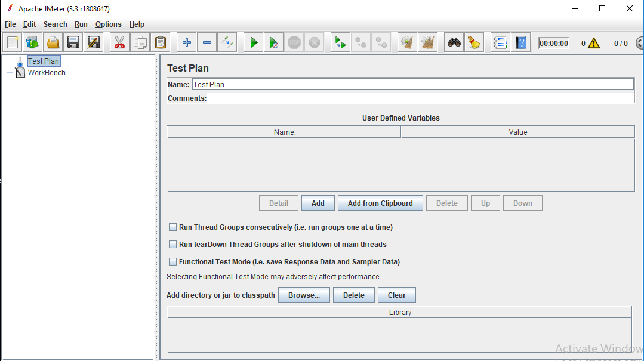Click the Toggle enabled state icon
This screenshot has height=361, width=644.
pyautogui.click(x=227, y=42)
